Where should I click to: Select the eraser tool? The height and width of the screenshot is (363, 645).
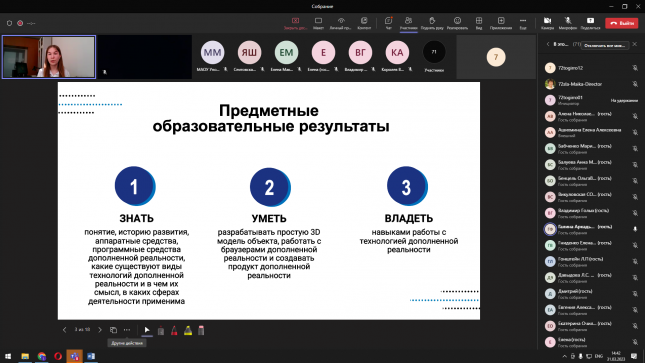coord(201,330)
